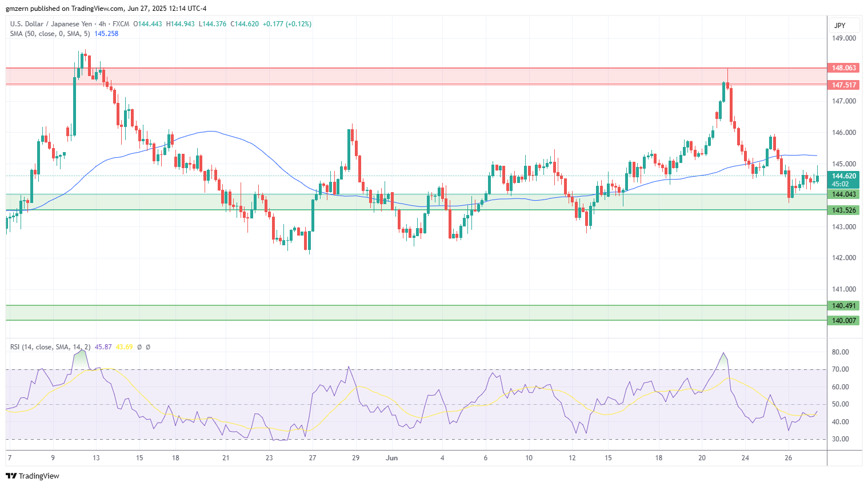Click the 140.007 price label
The height and width of the screenshot is (486, 868).
[x=843, y=321]
